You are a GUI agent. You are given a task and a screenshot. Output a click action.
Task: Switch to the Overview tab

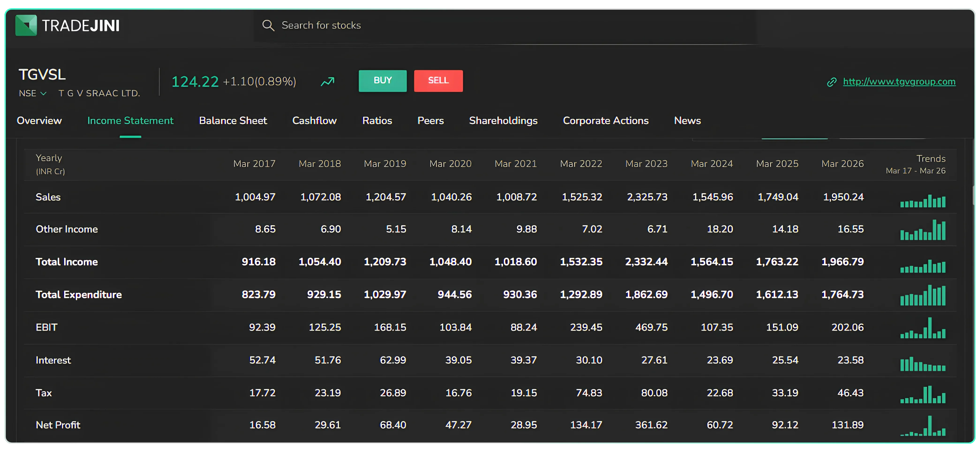coord(39,120)
